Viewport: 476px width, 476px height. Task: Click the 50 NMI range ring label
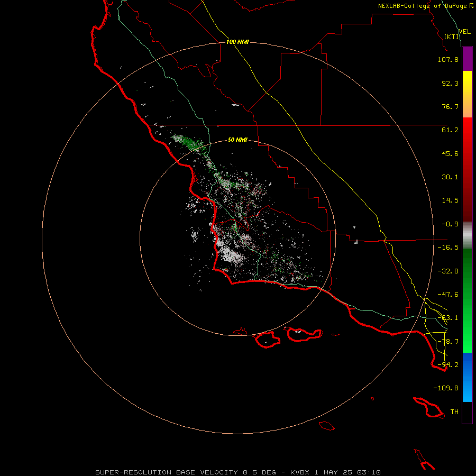pos(237,140)
